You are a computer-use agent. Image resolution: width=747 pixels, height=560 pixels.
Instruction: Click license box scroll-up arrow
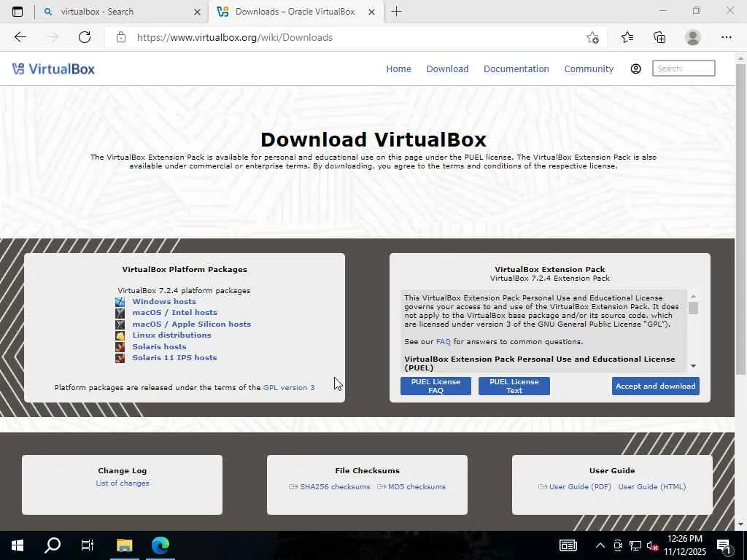[693, 296]
